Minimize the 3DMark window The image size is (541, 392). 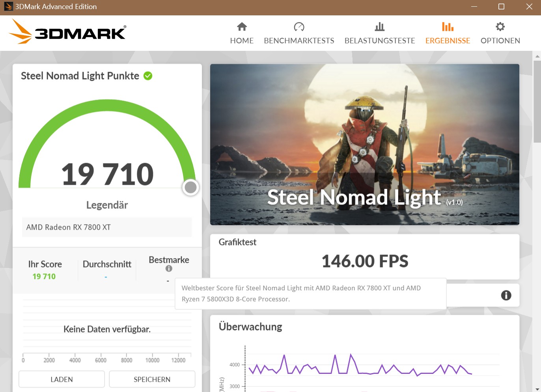click(x=474, y=7)
